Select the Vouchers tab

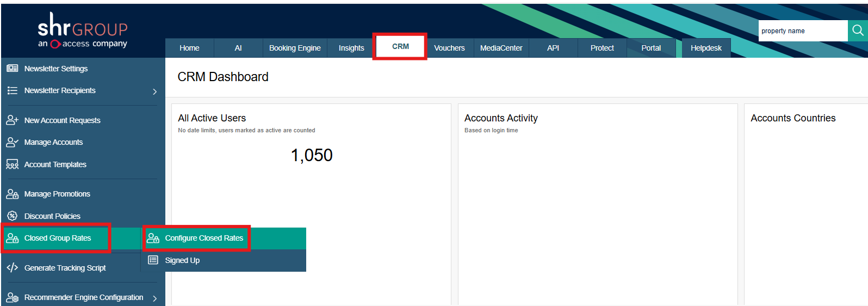(x=449, y=48)
